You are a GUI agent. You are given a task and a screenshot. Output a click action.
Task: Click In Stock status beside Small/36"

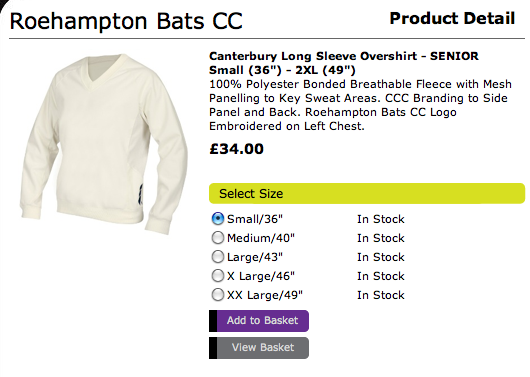pyautogui.click(x=381, y=219)
